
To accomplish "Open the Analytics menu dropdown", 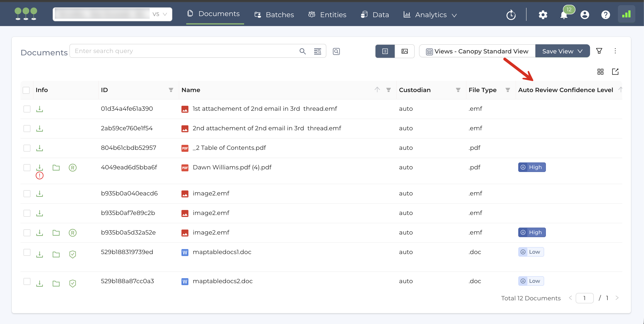I will [430, 15].
